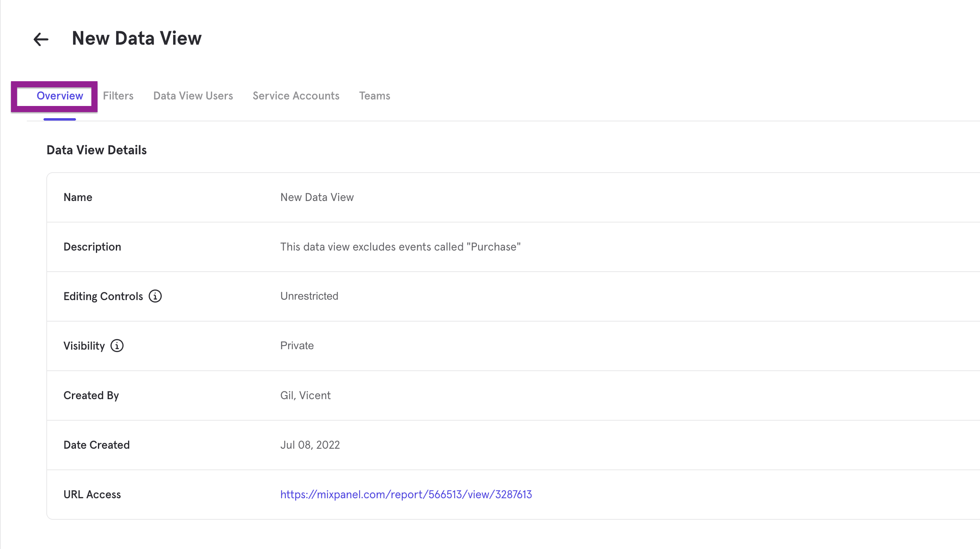Click the back arrow to leave New Data View
The width and height of the screenshot is (980, 549).
pyautogui.click(x=40, y=39)
